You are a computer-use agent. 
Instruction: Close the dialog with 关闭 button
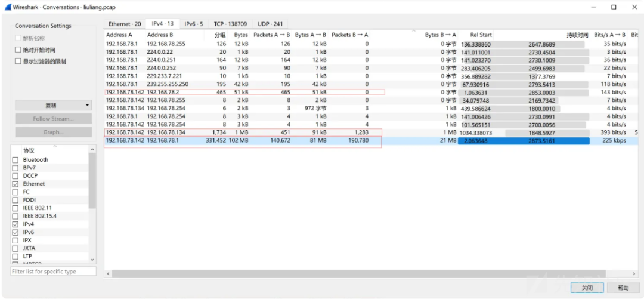pyautogui.click(x=587, y=288)
